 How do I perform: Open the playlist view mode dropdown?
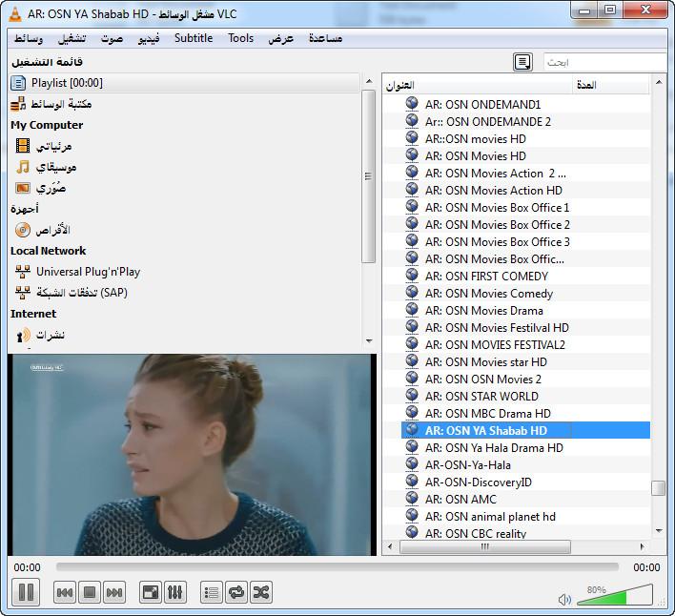point(522,62)
